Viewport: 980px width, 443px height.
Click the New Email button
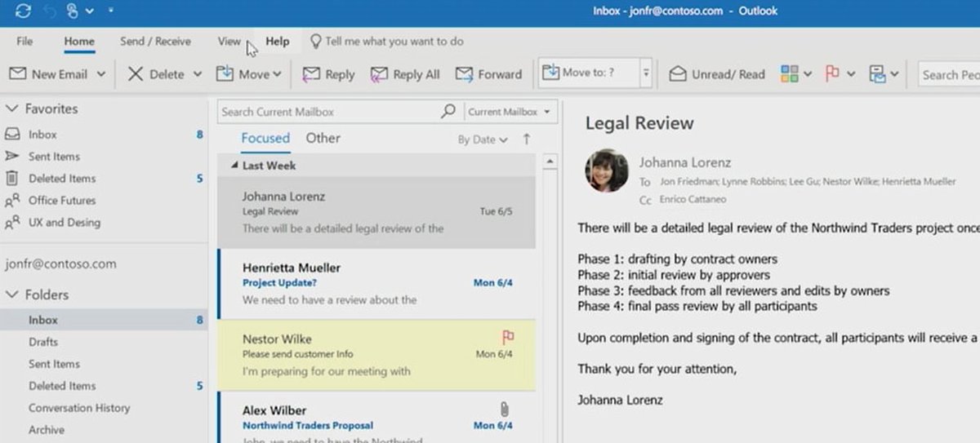pyautogui.click(x=48, y=74)
